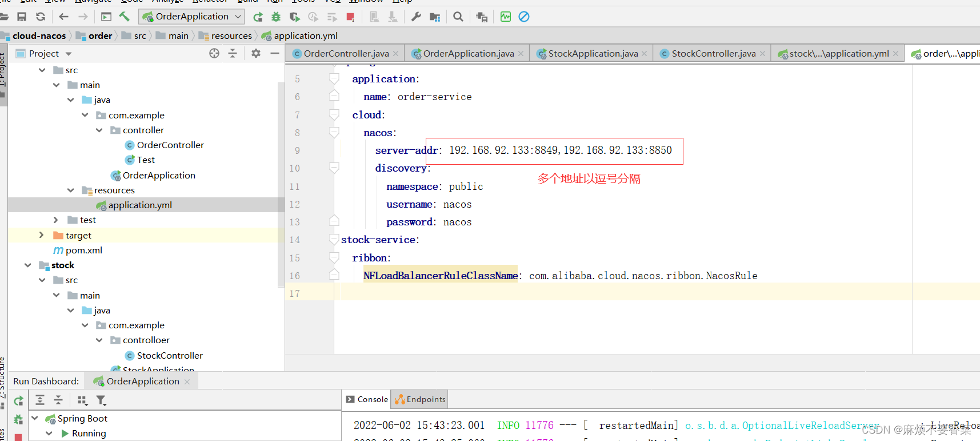Click the NFLoadBalancerRuleClassName key in editor

pyautogui.click(x=441, y=276)
